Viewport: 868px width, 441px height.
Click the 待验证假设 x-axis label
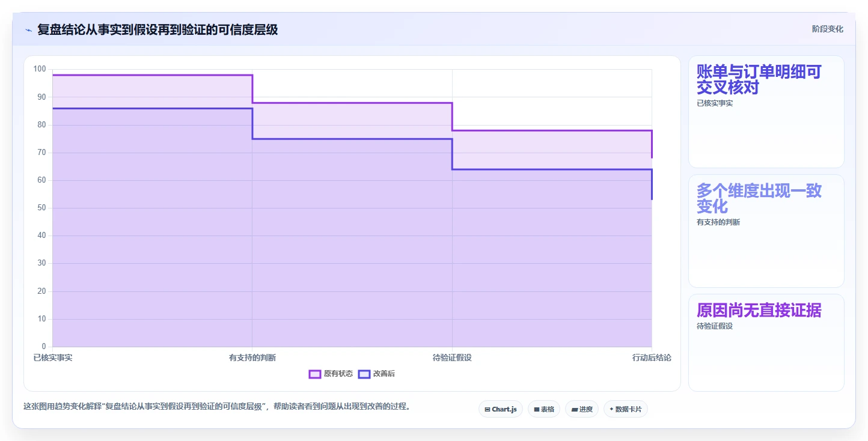click(x=452, y=357)
